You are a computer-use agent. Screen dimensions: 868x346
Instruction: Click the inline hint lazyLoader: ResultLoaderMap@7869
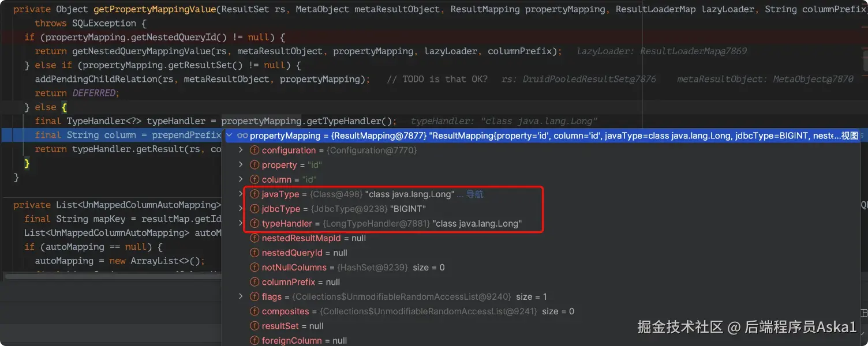[x=661, y=51]
